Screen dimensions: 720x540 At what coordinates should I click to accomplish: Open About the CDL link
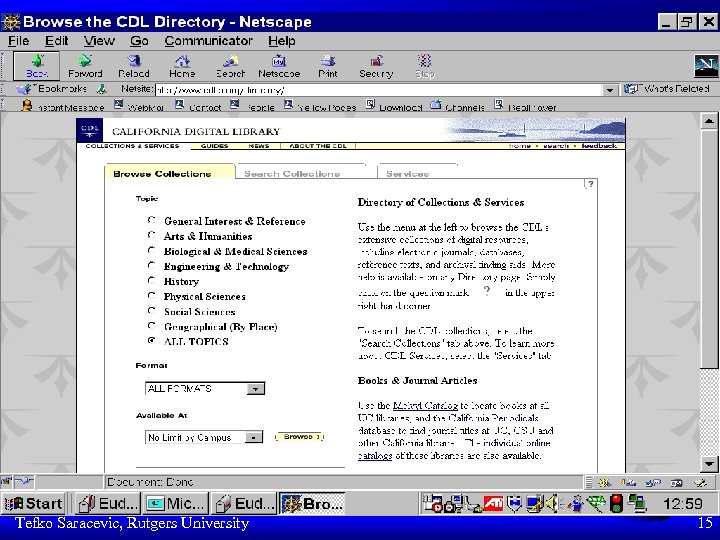click(x=318, y=146)
